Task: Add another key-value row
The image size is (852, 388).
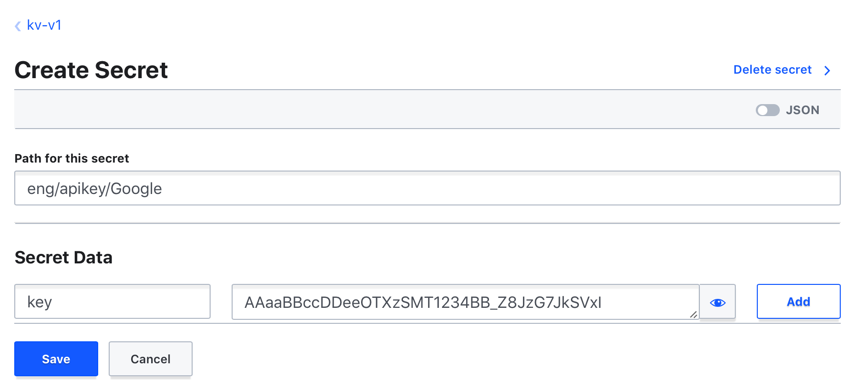Action: tap(798, 302)
